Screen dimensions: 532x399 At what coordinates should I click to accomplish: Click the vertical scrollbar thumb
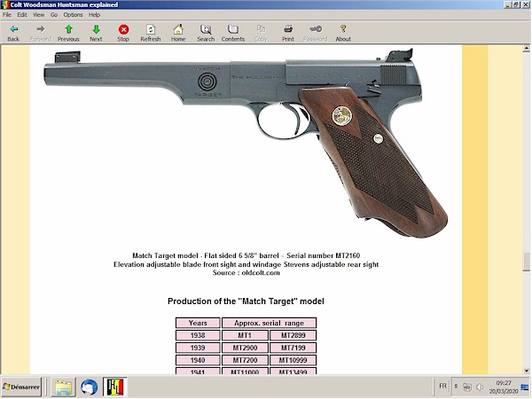click(526, 262)
